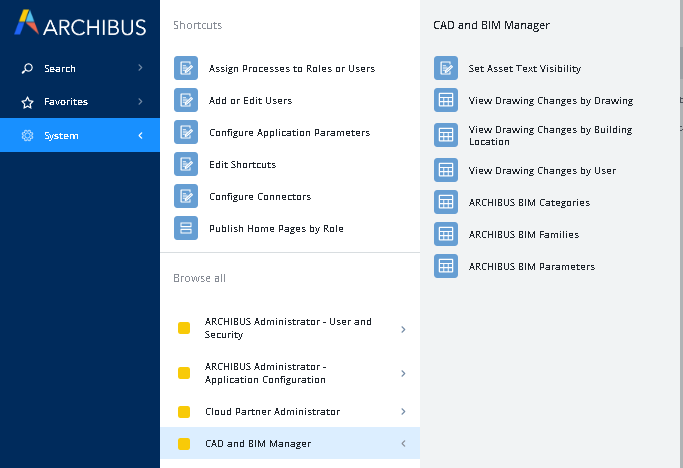Open View Drawing Changes by User

click(x=542, y=170)
